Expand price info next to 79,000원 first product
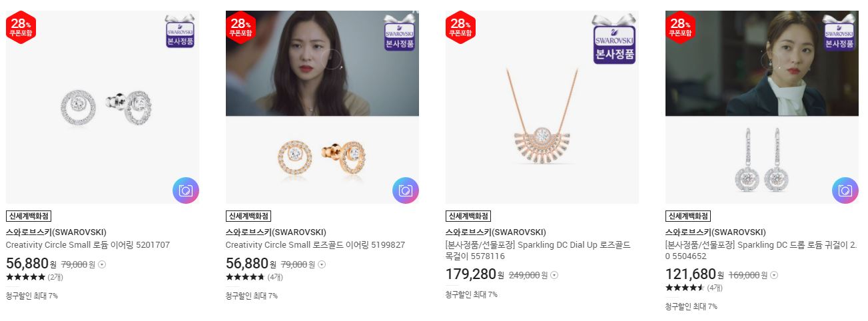868x321 pixels. (102, 264)
